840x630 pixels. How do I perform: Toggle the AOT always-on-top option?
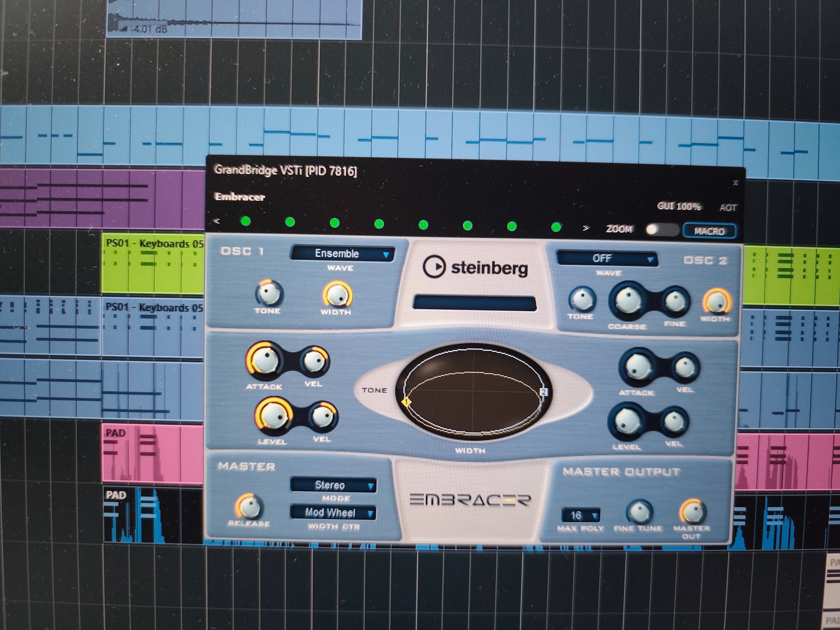pos(728,208)
